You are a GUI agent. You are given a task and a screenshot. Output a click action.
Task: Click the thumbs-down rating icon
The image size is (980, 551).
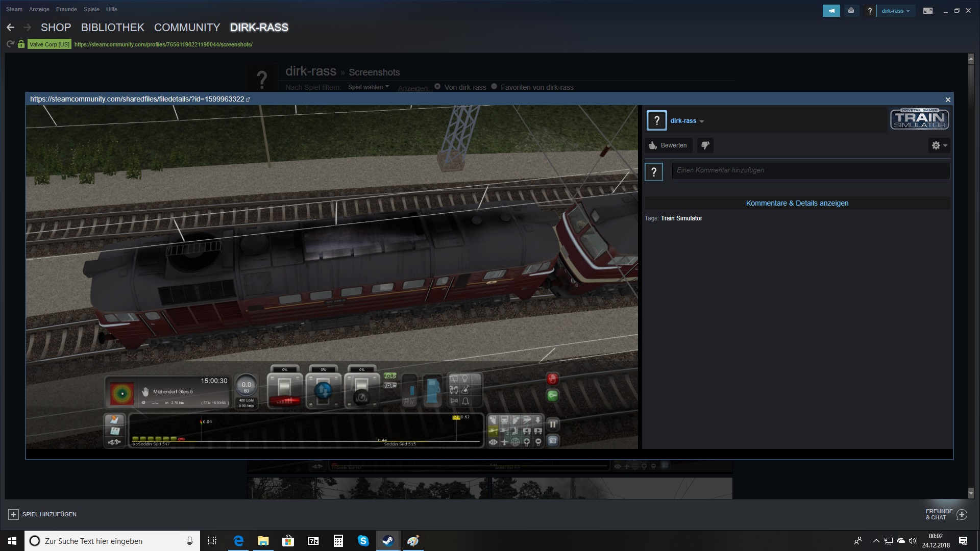(x=705, y=145)
